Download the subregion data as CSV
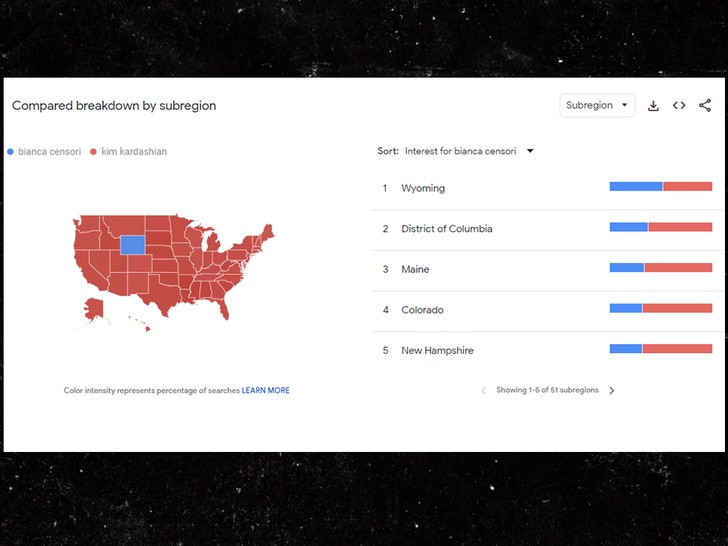The height and width of the screenshot is (546, 728). tap(653, 106)
